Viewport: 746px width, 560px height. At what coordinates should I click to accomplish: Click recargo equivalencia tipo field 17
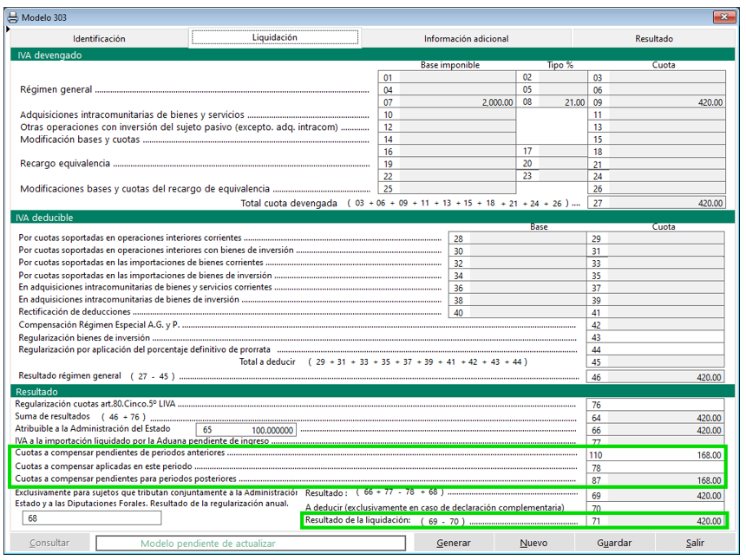[552, 151]
